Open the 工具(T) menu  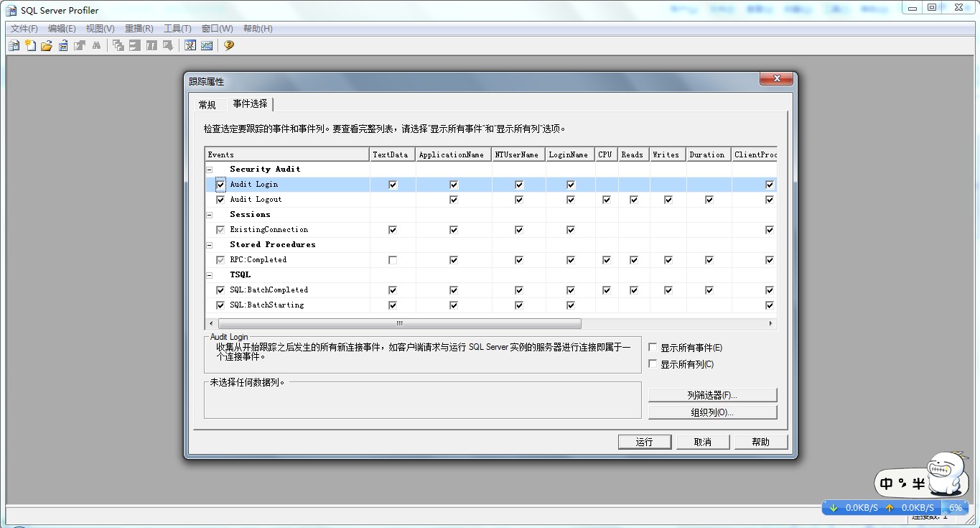click(x=177, y=29)
